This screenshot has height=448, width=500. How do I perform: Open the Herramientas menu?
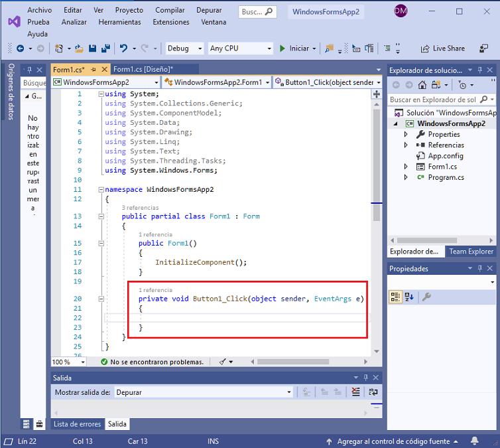click(119, 22)
